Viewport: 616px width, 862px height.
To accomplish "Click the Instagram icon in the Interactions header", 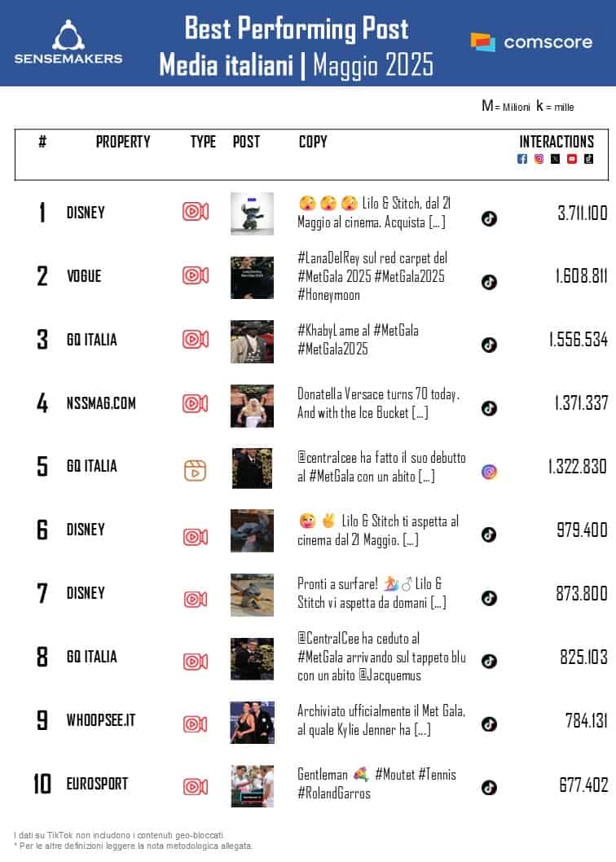I will tap(539, 159).
